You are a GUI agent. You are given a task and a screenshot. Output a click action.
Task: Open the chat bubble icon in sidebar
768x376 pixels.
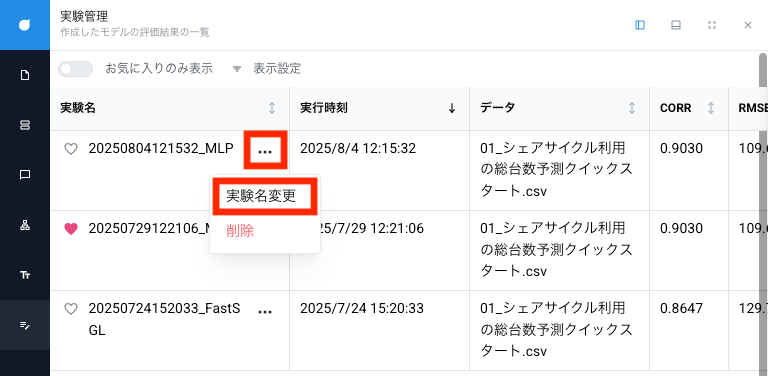24,175
